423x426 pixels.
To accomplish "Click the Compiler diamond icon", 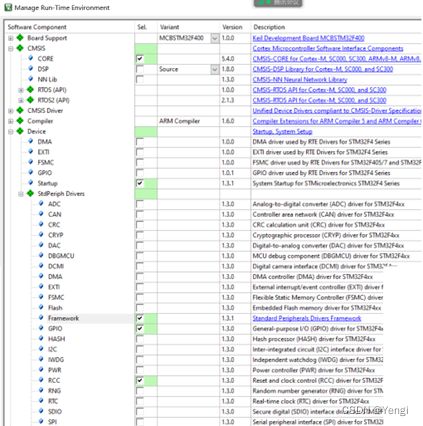I will (x=20, y=121).
